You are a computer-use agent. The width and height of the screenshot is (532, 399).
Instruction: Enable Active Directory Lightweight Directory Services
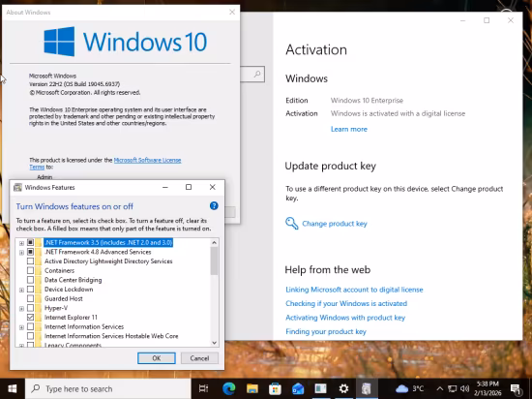coord(30,261)
